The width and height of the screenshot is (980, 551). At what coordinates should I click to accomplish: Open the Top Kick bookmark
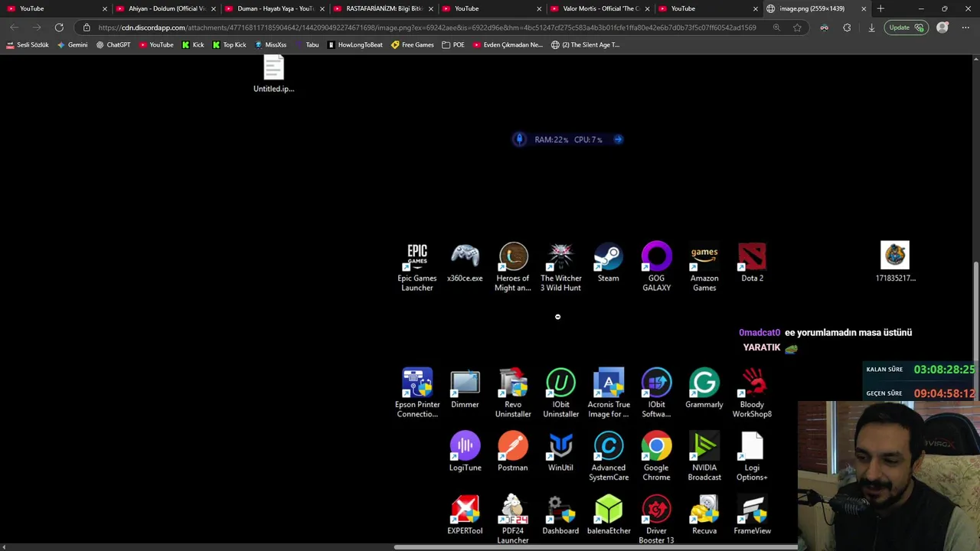click(x=229, y=44)
